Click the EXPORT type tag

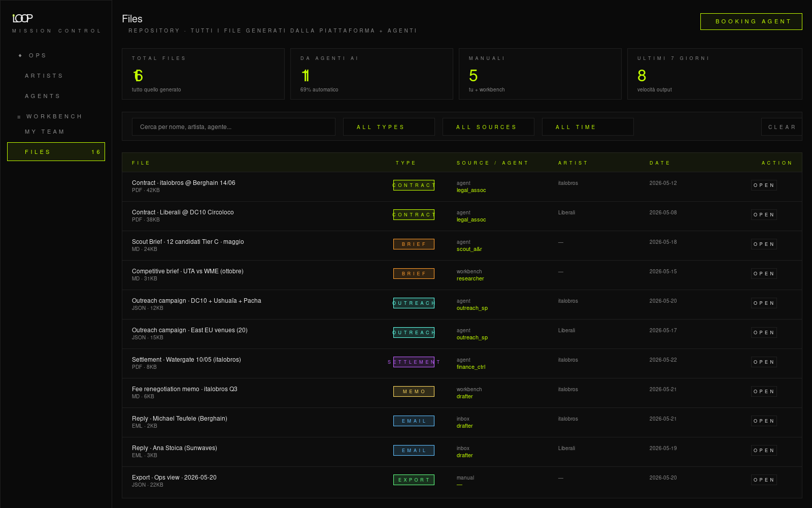point(414,480)
